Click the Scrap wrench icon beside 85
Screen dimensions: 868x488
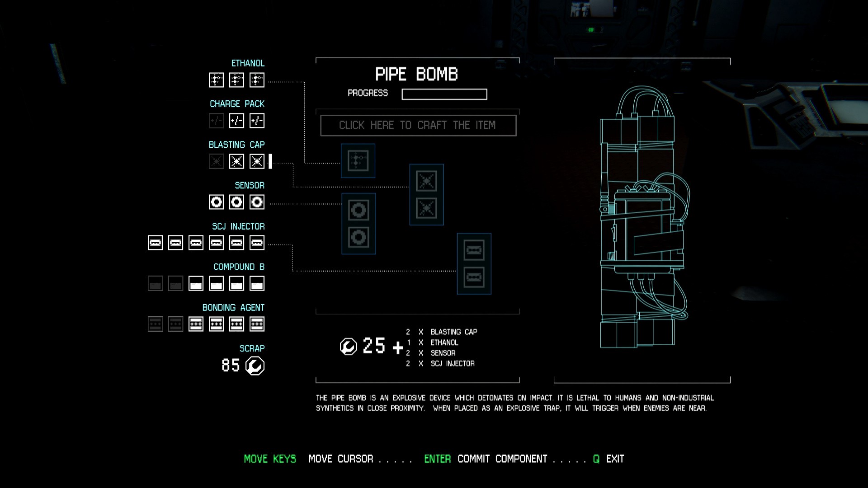[255, 366]
